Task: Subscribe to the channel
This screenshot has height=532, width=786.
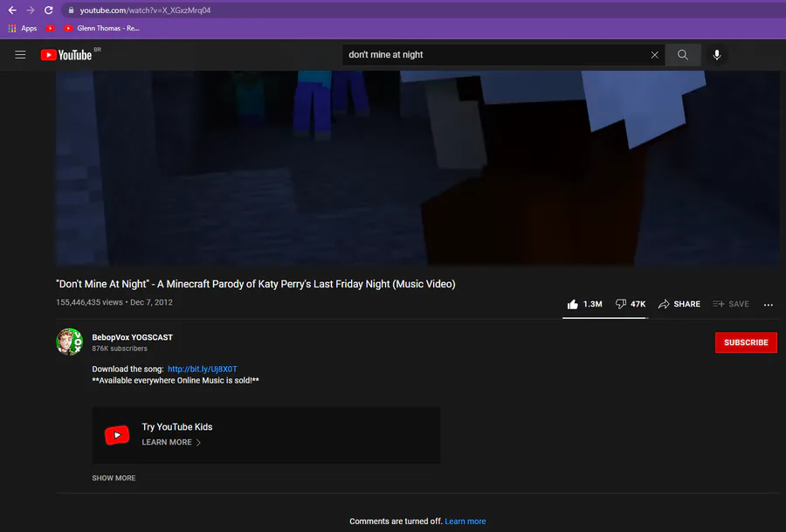Action: (x=746, y=342)
